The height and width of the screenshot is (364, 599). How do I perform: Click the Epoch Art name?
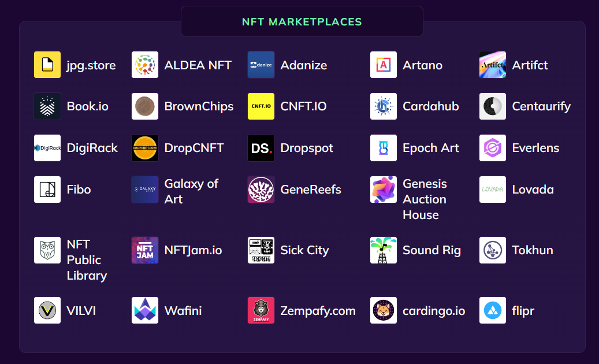coord(431,148)
